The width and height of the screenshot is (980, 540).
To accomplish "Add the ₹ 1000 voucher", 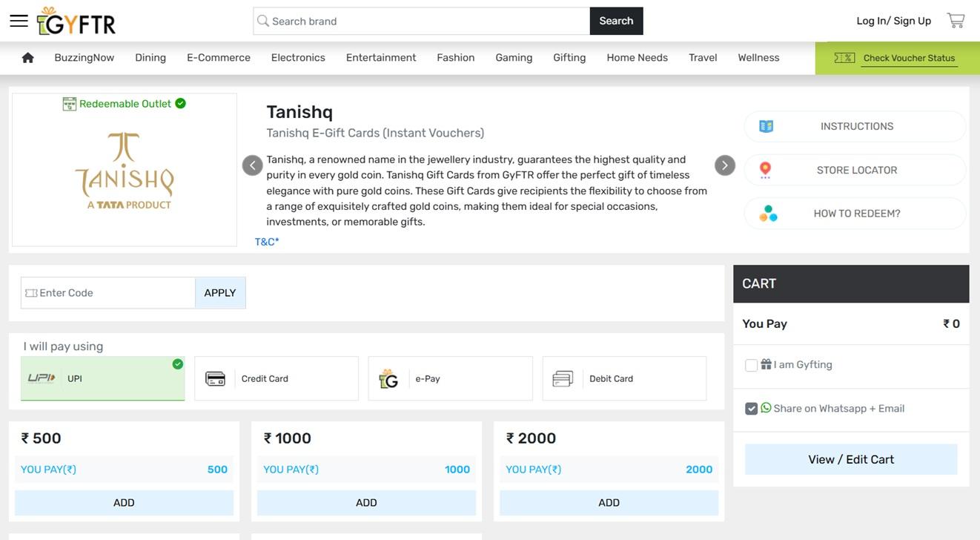I will click(x=366, y=503).
